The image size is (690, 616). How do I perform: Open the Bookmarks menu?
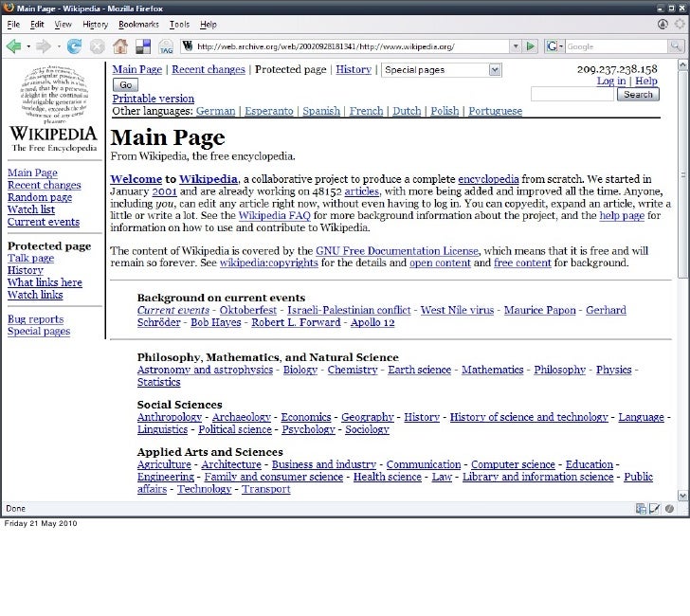tap(138, 25)
